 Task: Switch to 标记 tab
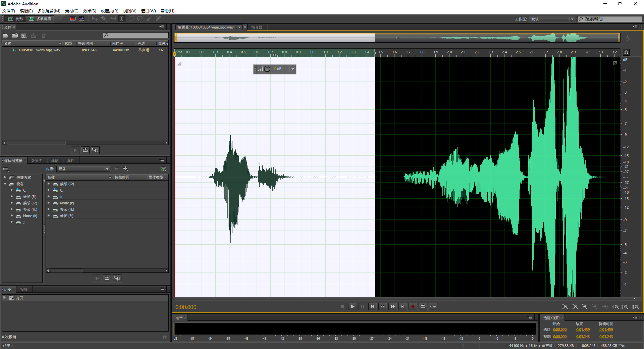pos(55,161)
